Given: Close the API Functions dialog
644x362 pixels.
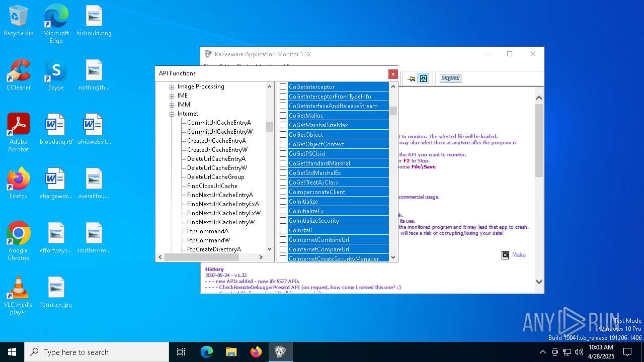Looking at the screenshot, I should coord(393,74).
